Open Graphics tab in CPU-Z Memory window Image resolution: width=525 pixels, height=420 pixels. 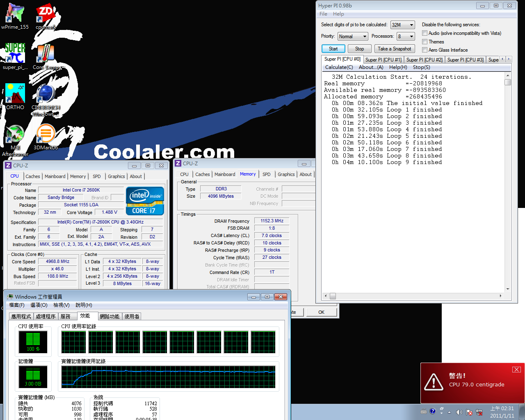[x=286, y=174]
